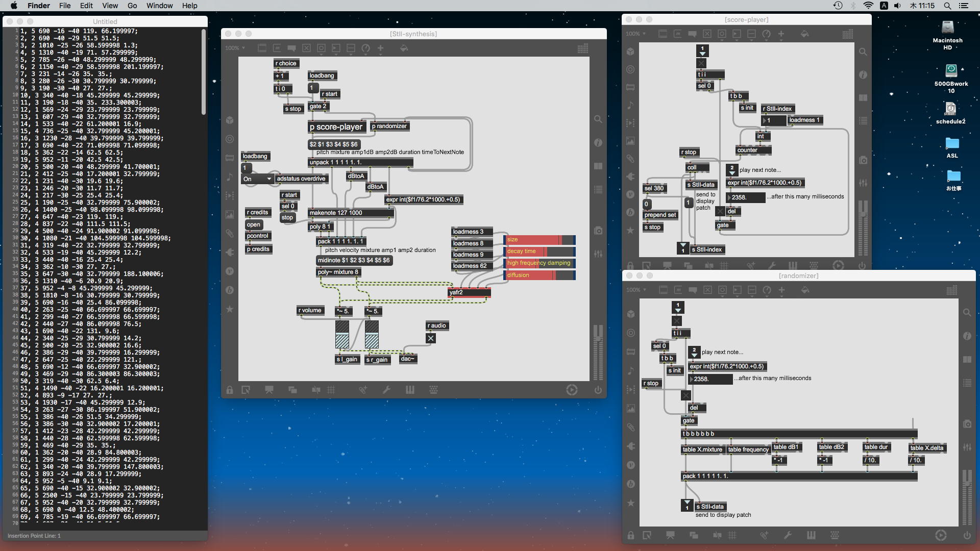Click the open message box in synthesis patch
The height and width of the screenshot is (551, 980).
pyautogui.click(x=254, y=224)
